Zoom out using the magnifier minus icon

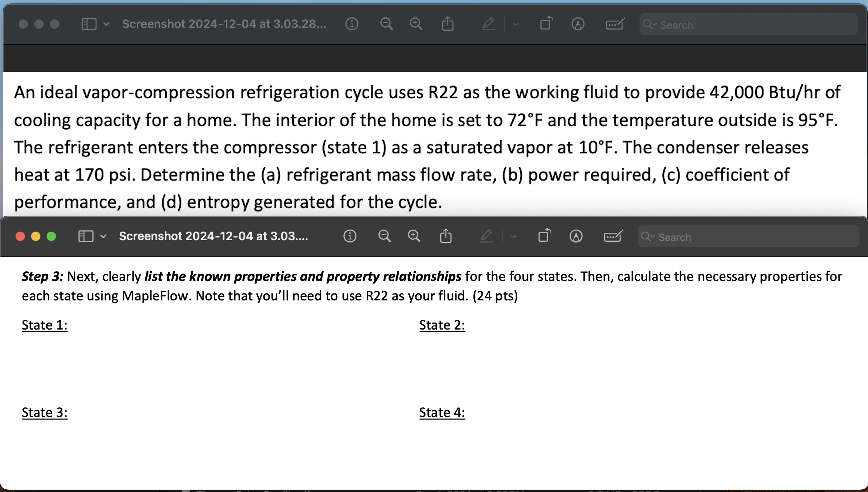386,24
